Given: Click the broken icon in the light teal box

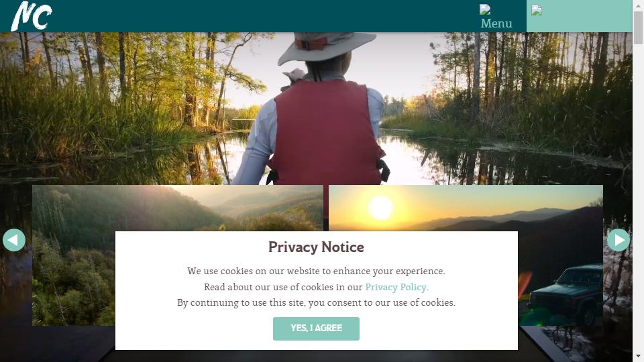Looking at the screenshot, I should coord(537,10).
